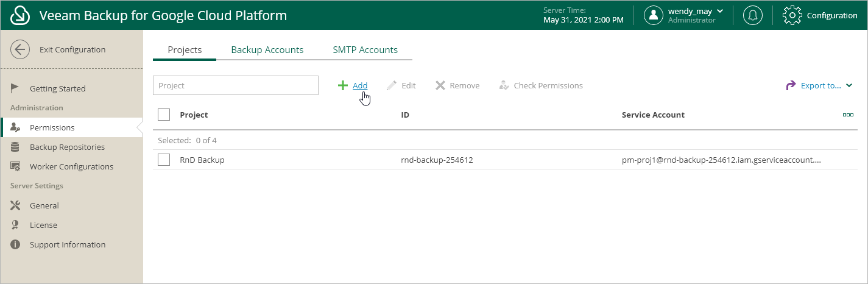This screenshot has height=284, width=868.
Task: Click the rnd-backup-254612 ID cell
Action: tap(437, 160)
